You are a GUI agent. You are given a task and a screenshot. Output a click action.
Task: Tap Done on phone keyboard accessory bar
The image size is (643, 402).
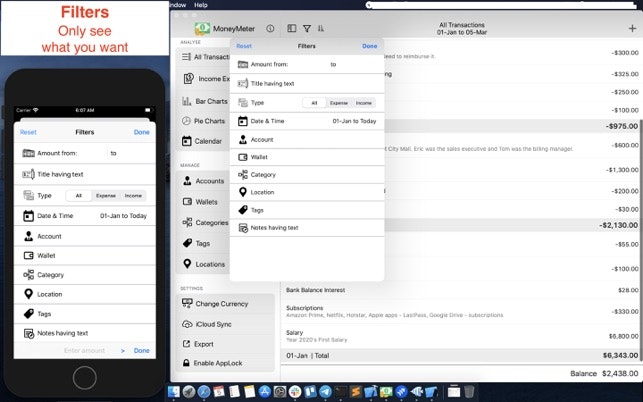click(141, 351)
